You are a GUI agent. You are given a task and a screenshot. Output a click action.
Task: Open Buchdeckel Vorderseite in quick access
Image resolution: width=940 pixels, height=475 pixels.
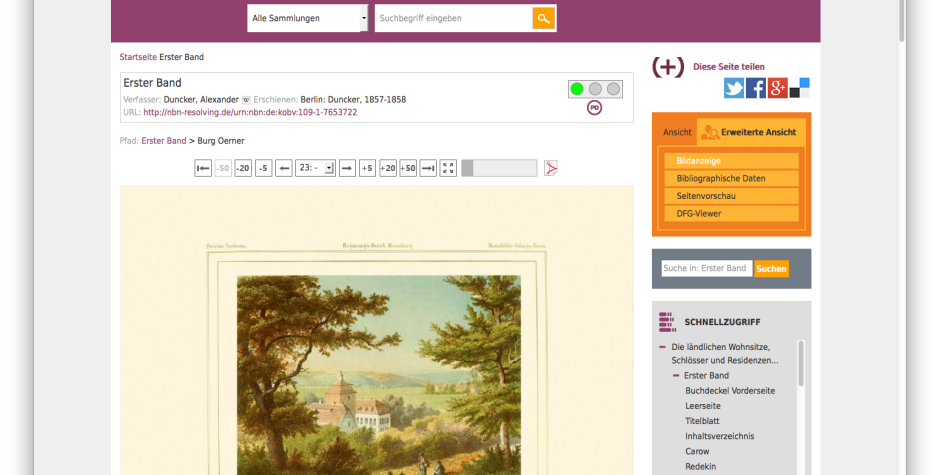pyautogui.click(x=730, y=391)
